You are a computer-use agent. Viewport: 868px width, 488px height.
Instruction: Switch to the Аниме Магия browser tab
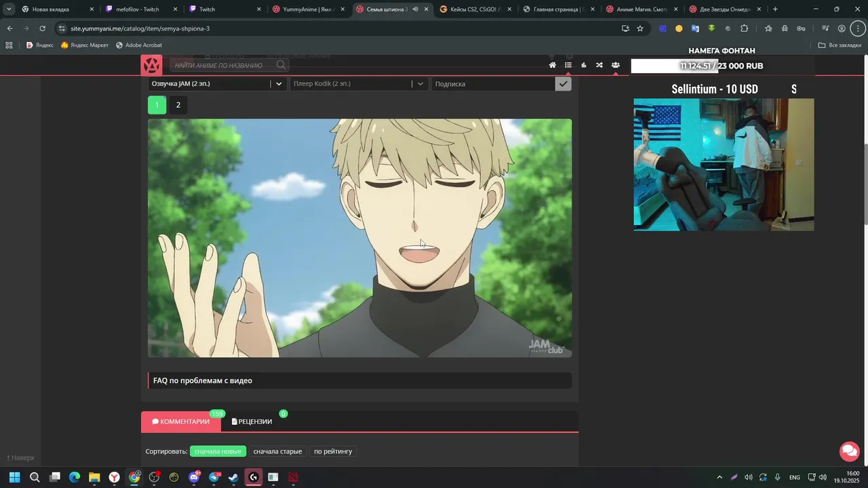642,9
